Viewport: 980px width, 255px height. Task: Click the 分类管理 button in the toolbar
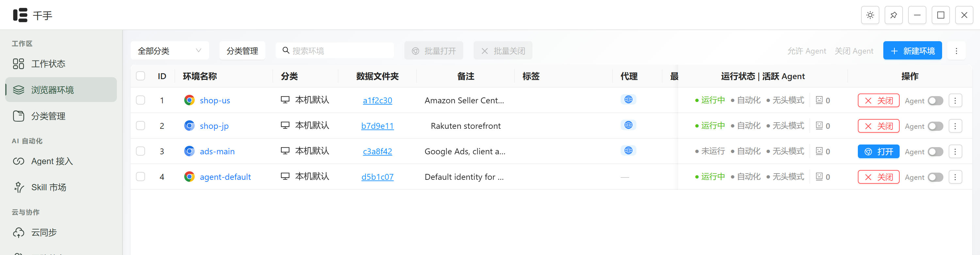click(x=242, y=51)
